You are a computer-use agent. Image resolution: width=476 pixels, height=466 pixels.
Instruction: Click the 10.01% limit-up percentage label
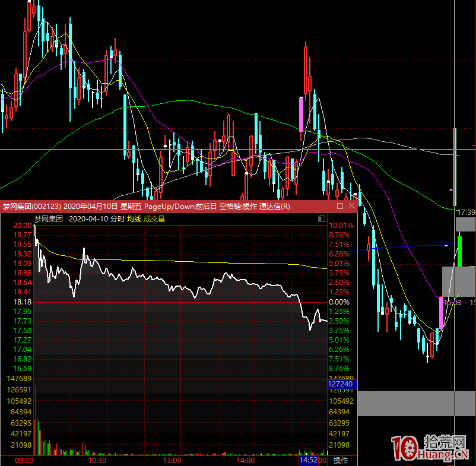pyautogui.click(x=341, y=226)
